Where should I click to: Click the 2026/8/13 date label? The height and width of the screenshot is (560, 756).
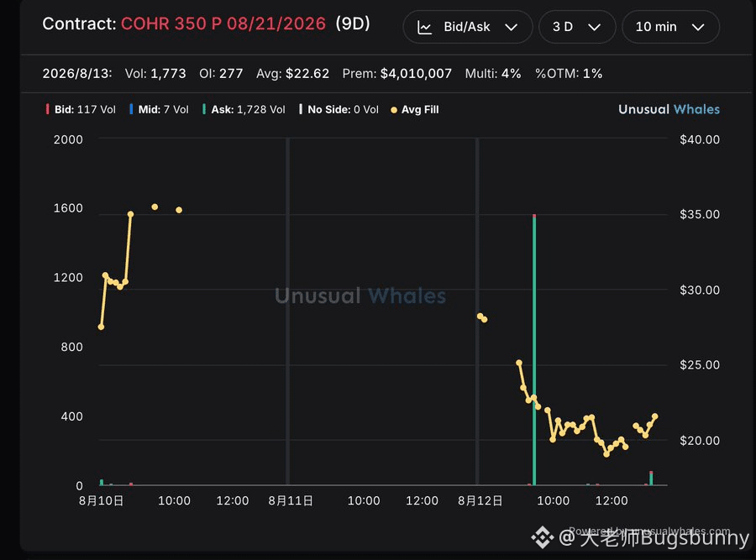point(77,74)
